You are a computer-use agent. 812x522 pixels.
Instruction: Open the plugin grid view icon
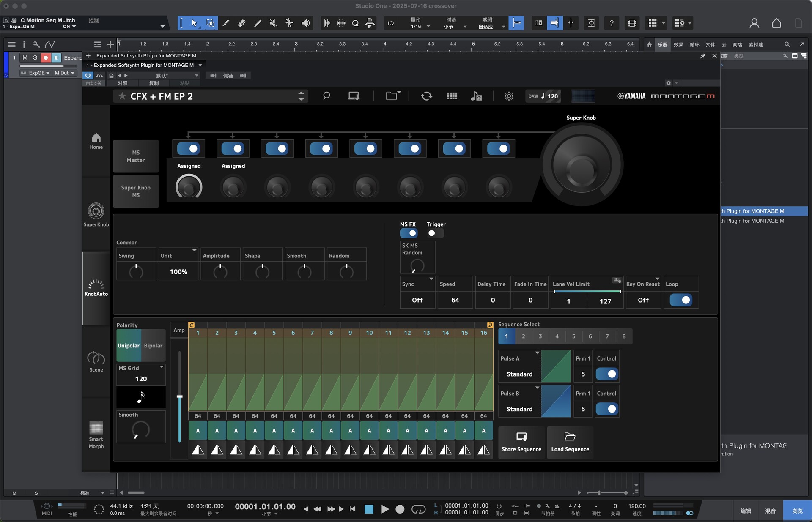452,96
